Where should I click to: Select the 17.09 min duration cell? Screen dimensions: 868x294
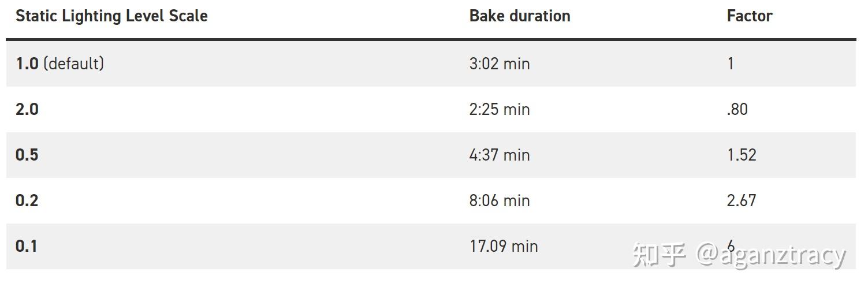(504, 246)
